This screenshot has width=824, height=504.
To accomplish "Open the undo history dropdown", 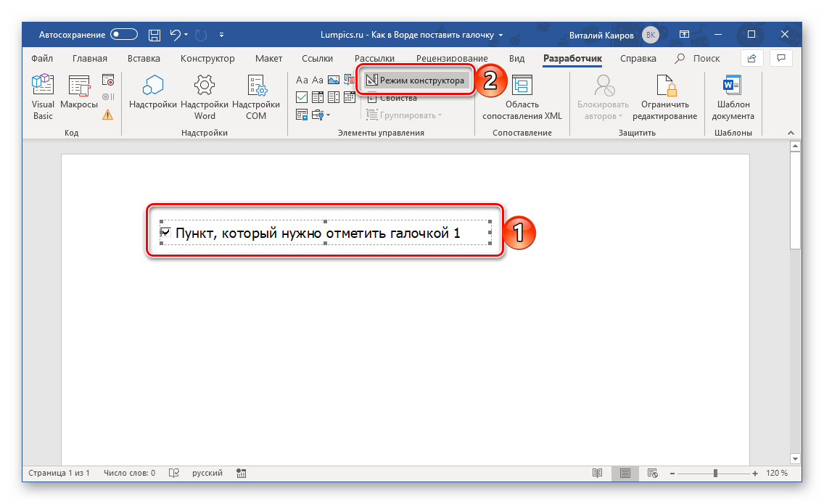I will (186, 36).
